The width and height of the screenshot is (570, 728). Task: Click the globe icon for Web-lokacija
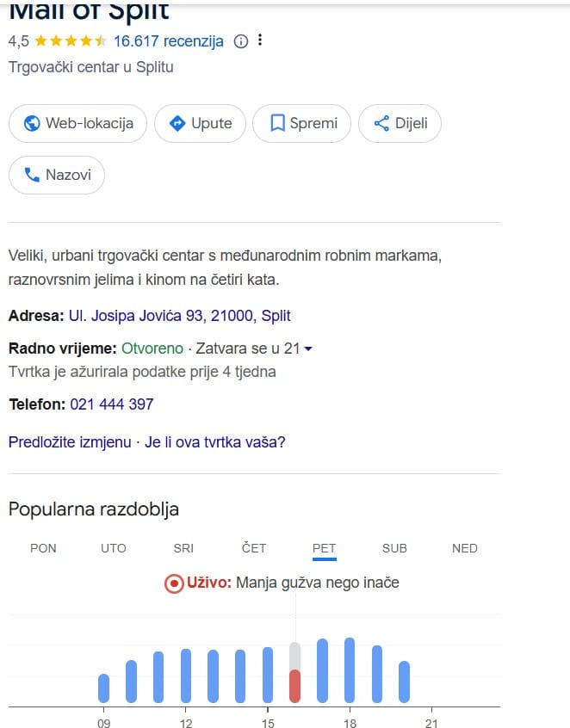33,123
